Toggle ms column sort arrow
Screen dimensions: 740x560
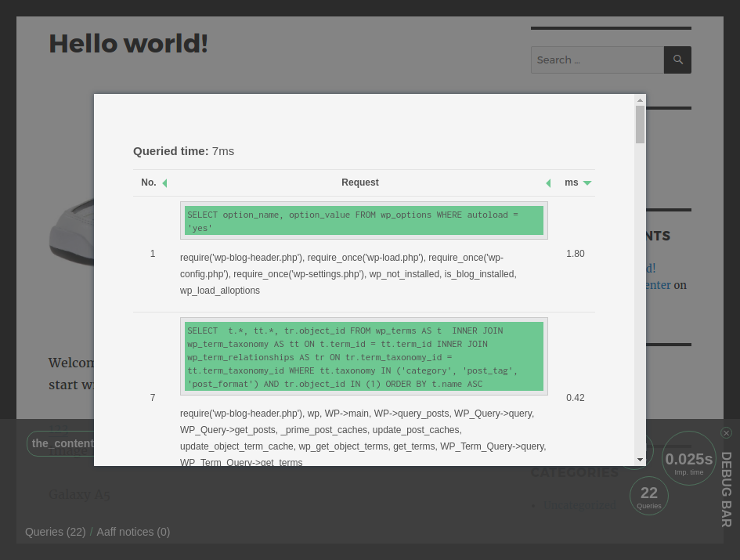(x=587, y=183)
